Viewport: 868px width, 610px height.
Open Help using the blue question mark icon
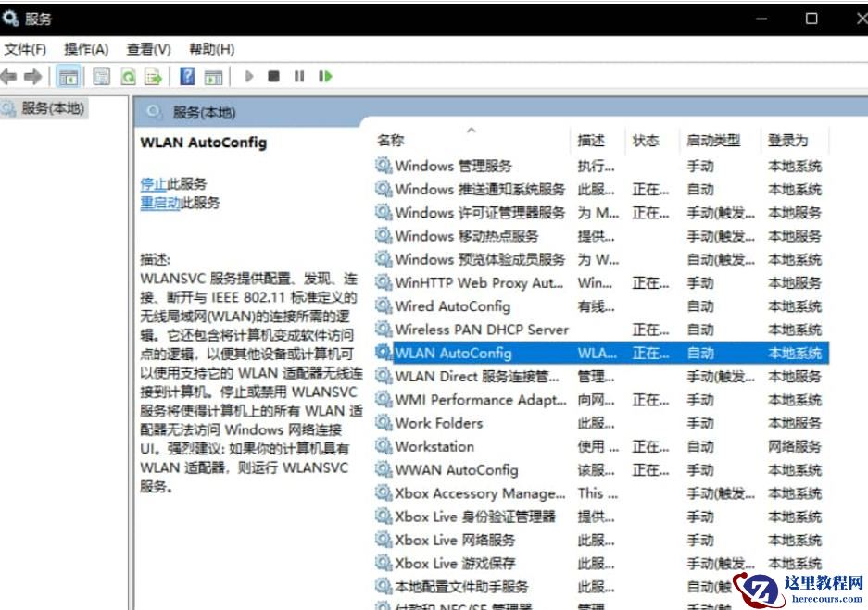(188, 77)
